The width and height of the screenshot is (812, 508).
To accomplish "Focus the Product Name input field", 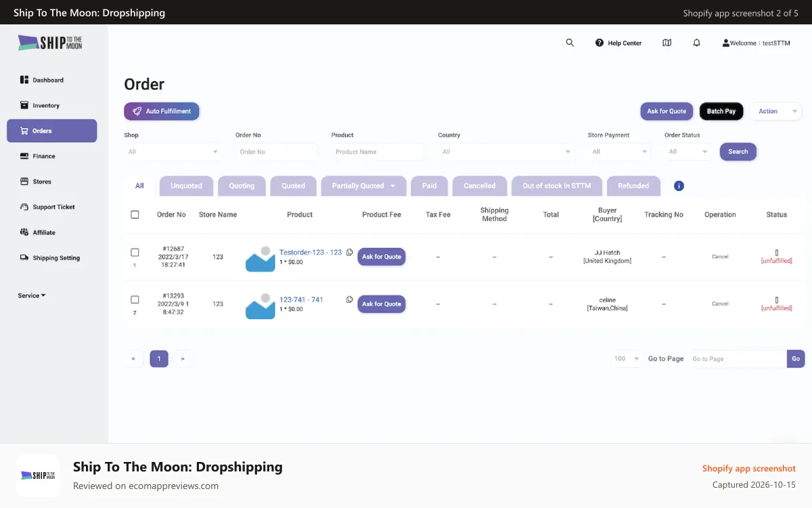I will pos(378,152).
